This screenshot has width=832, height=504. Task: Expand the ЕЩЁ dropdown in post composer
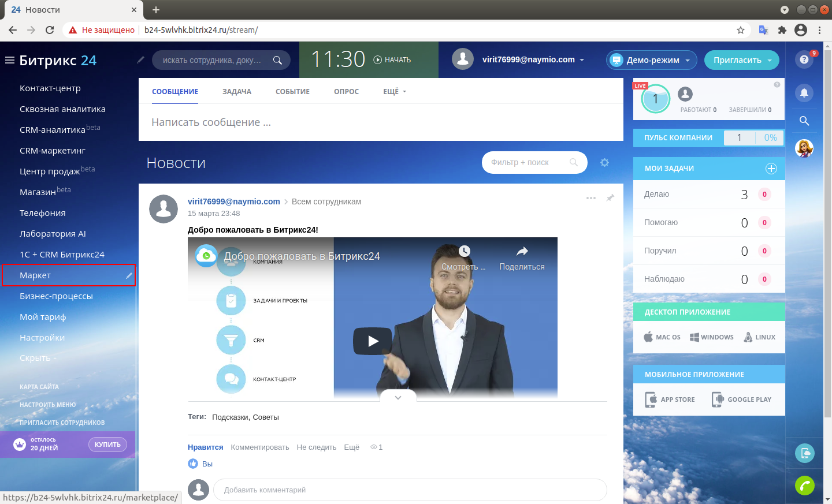coord(395,92)
